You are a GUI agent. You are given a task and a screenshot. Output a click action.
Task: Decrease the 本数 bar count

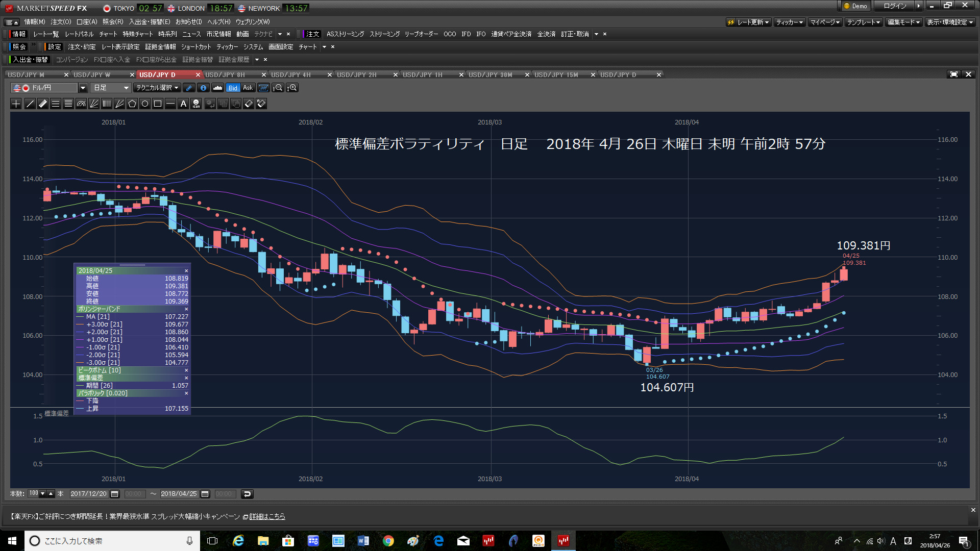(x=43, y=494)
